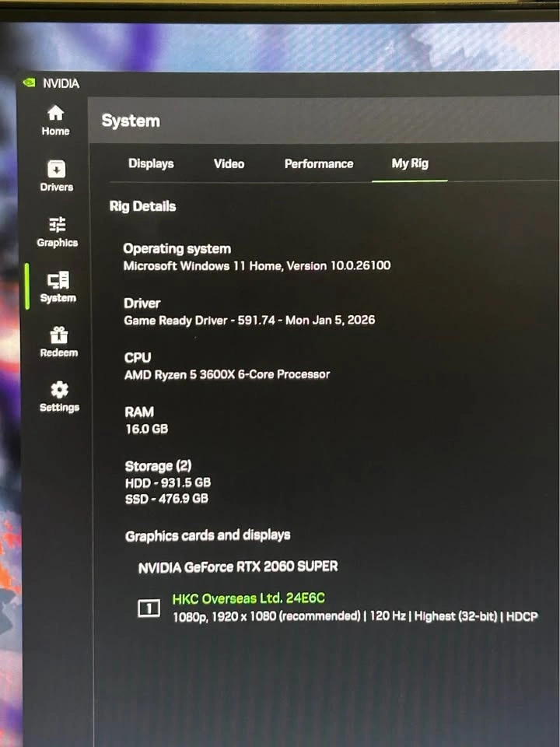Click the AMD Ryzen 5 3600X processor text

[227, 374]
